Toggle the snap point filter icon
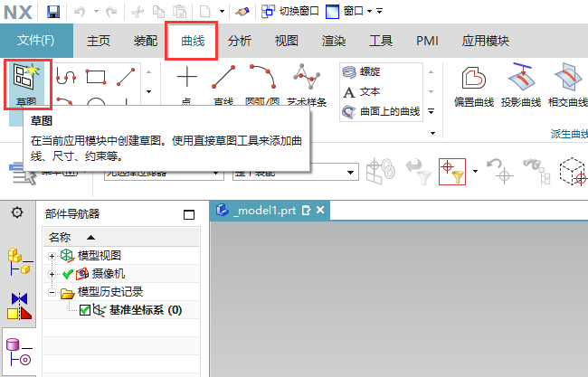The width and height of the screenshot is (588, 377). (452, 172)
